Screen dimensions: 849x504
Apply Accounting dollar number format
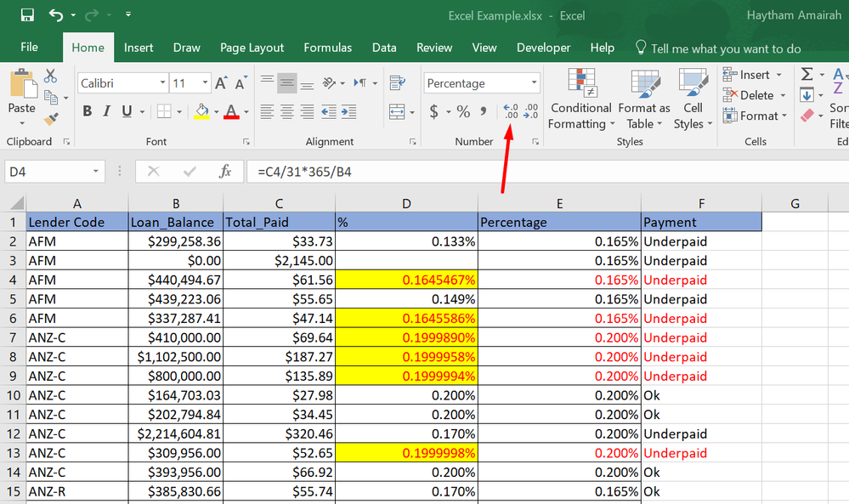433,111
